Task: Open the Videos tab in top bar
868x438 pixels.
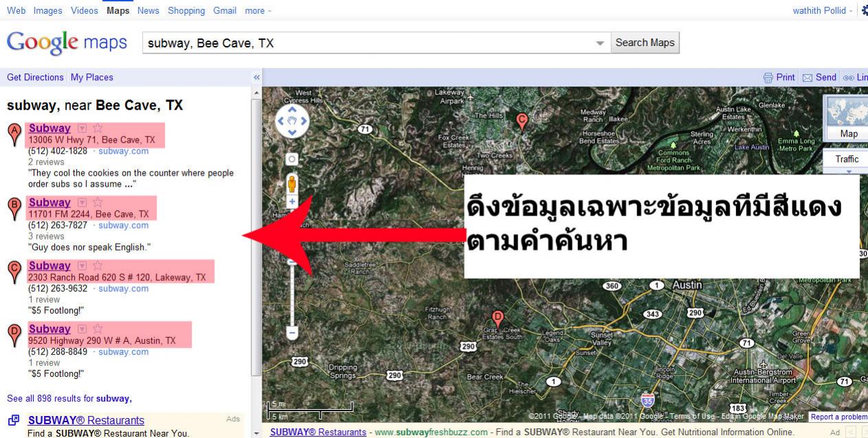Action: [85, 10]
